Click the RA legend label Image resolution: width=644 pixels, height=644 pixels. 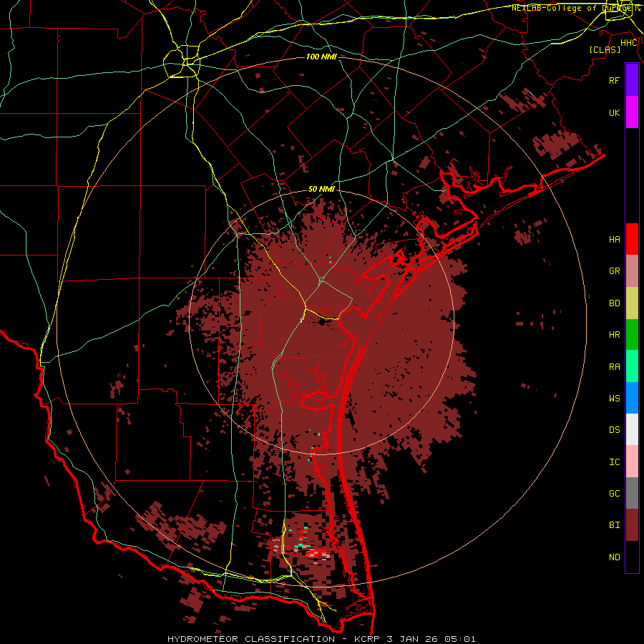(614, 367)
